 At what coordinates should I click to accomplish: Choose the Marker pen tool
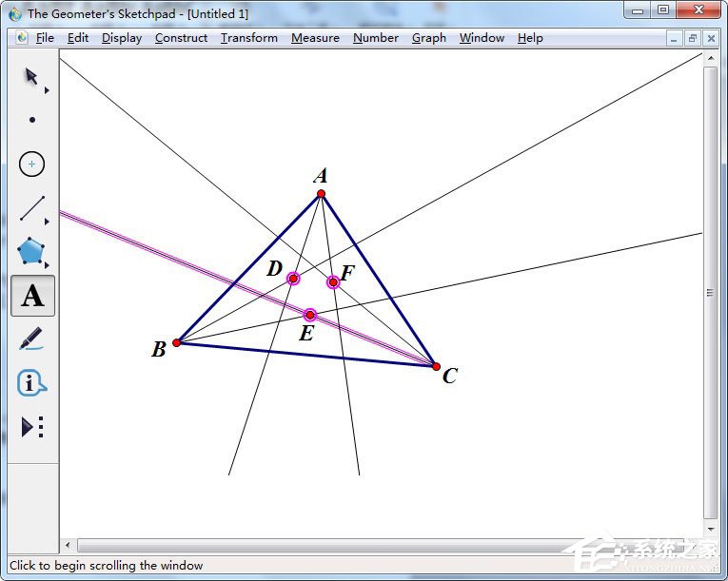[31, 339]
